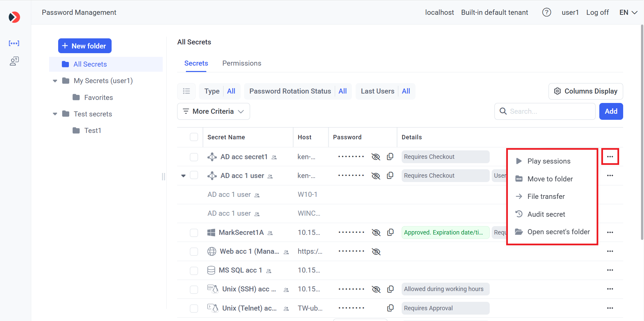Image resolution: width=644 pixels, height=321 pixels.
Task: Click the help question mark icon
Action: point(547,12)
